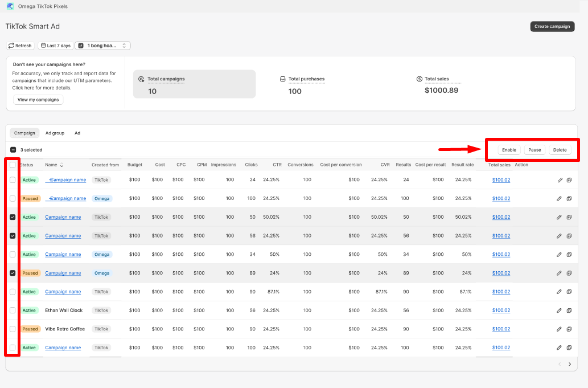Open the Last 7 days date range picker
Viewport: 588px width, 388px height.
click(x=55, y=46)
